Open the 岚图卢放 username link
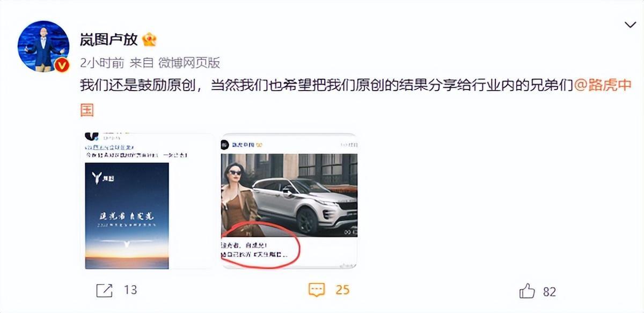The image size is (644, 313). (109, 40)
